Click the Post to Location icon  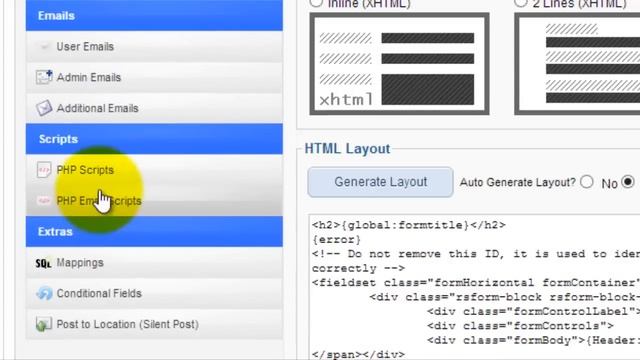[x=44, y=324]
